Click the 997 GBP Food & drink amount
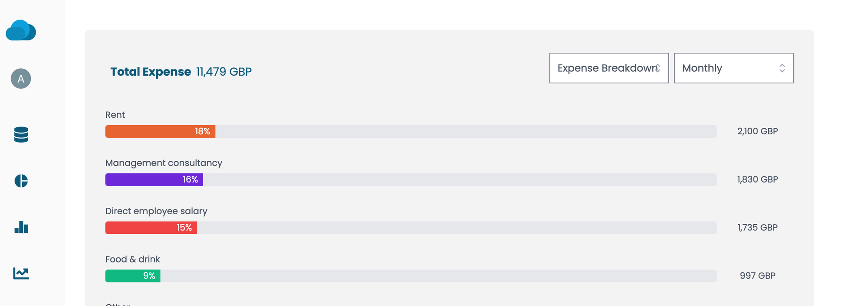 point(757,275)
